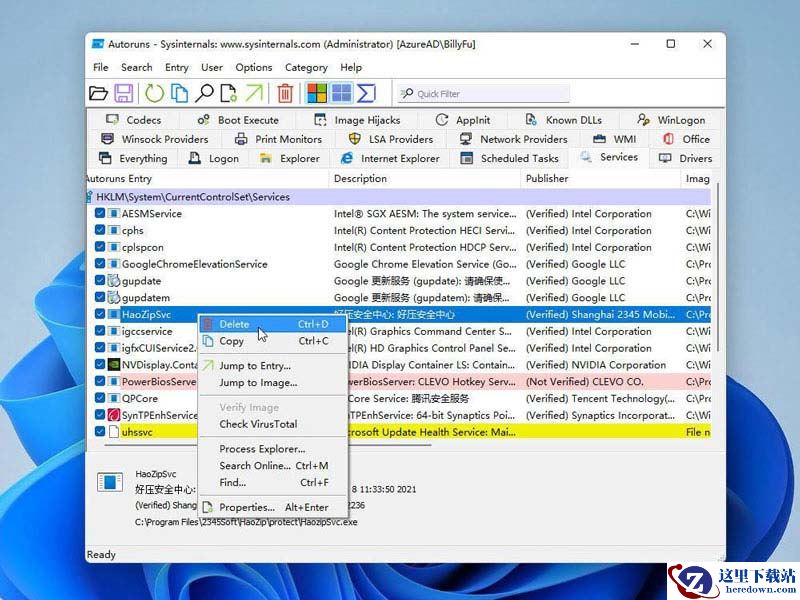The image size is (800, 600).
Task: Uncheck the GoogleChromeElevationService checkbox
Action: [100, 264]
